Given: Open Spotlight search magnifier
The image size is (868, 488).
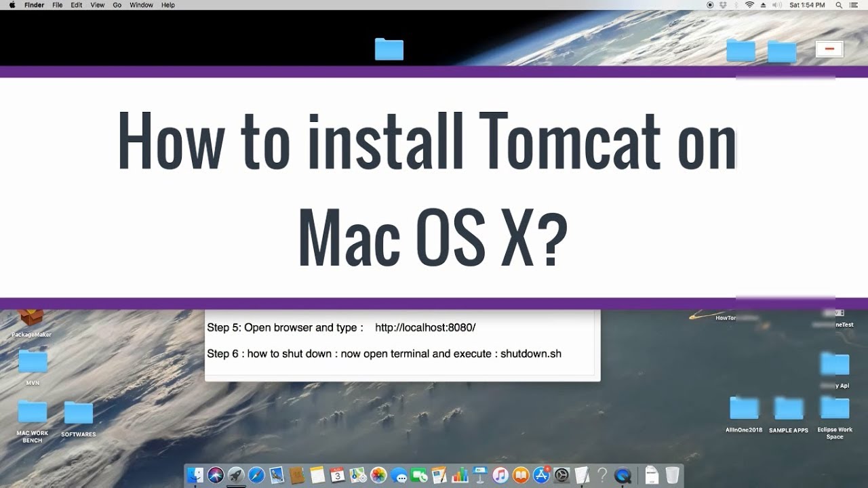Looking at the screenshot, I should (839, 5).
